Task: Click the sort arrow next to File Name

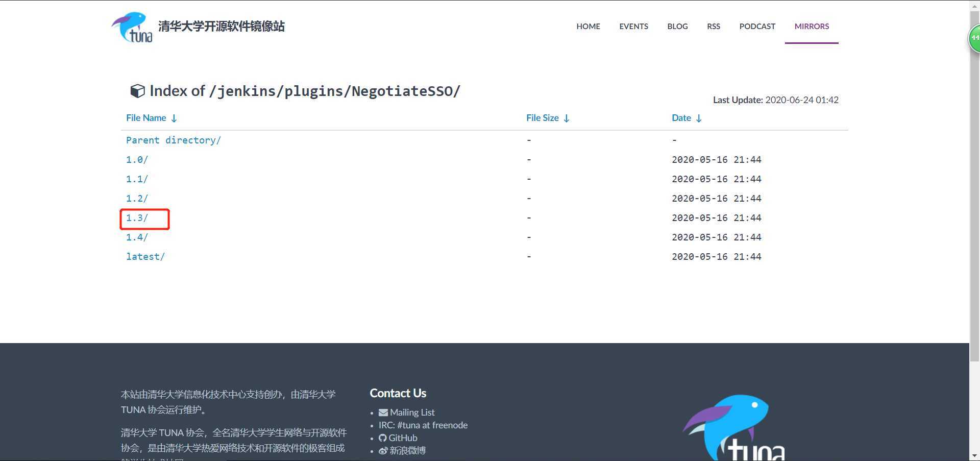Action: (x=174, y=118)
